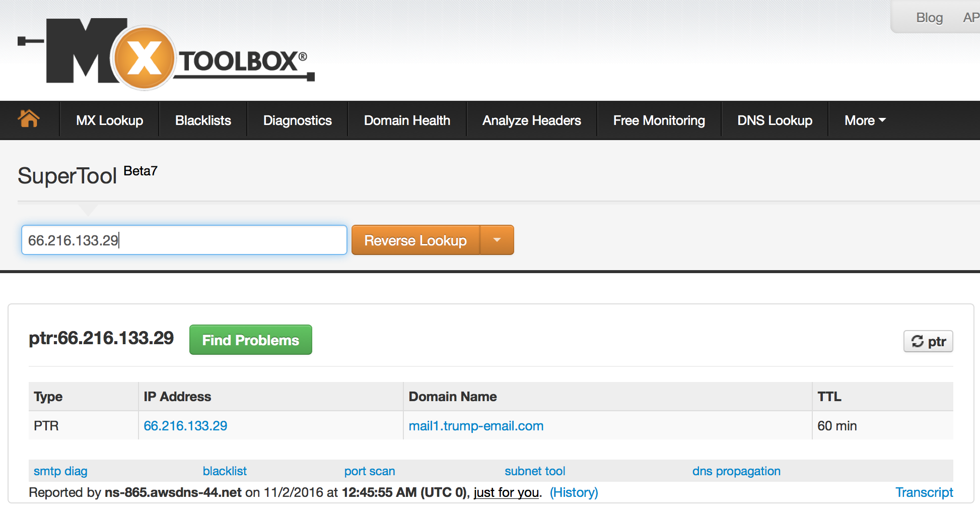This screenshot has height=511, width=980.
Task: Visit the Blog link
Action: click(929, 18)
